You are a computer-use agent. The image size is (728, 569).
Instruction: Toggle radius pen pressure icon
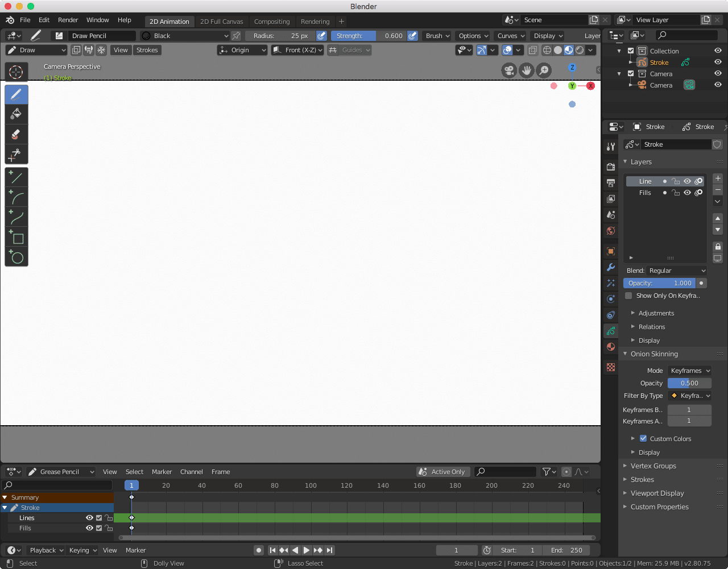pyautogui.click(x=321, y=36)
